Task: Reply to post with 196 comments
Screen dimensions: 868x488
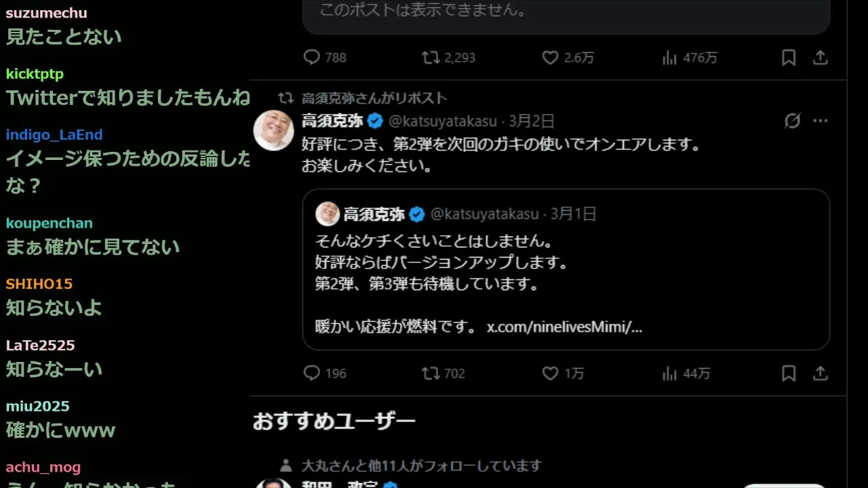Action: [324, 373]
